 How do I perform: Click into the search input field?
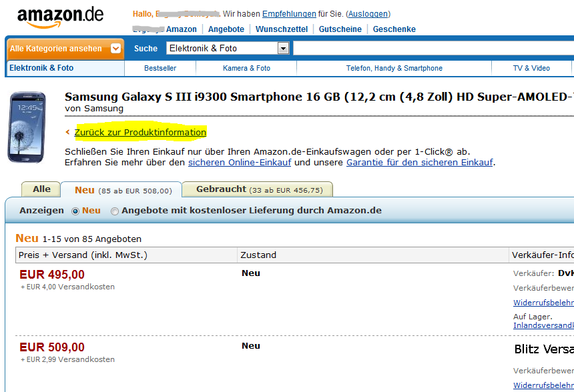[433, 48]
